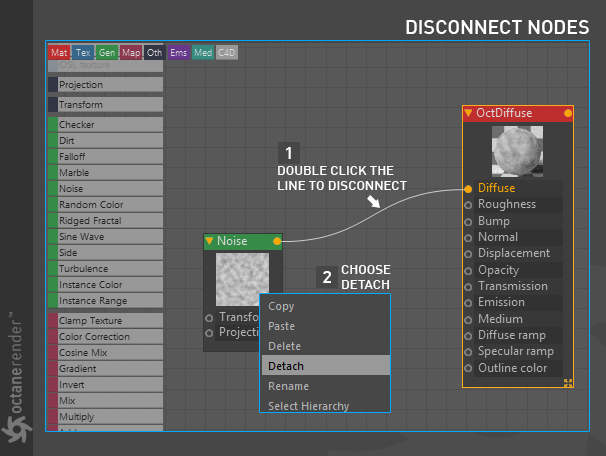Choose Select Hierarchy in the context menu

point(325,405)
